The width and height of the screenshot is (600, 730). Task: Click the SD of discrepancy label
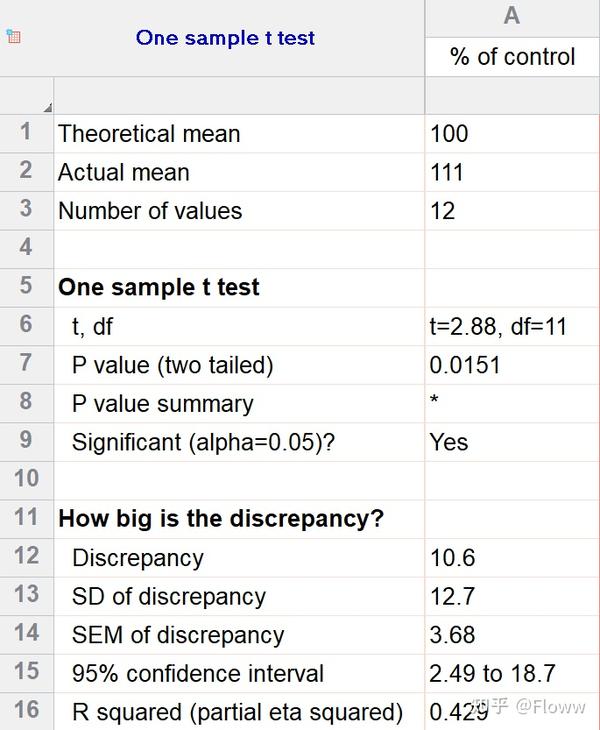[x=169, y=597]
